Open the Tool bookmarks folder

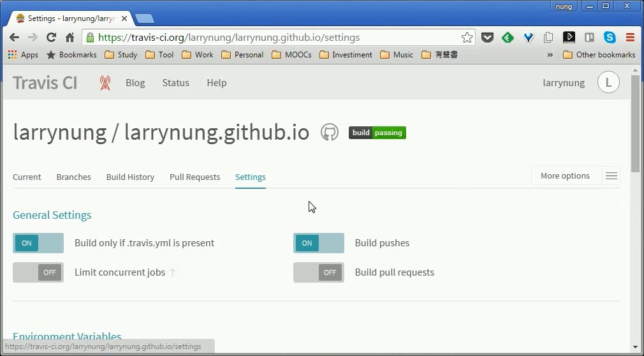tap(160, 55)
